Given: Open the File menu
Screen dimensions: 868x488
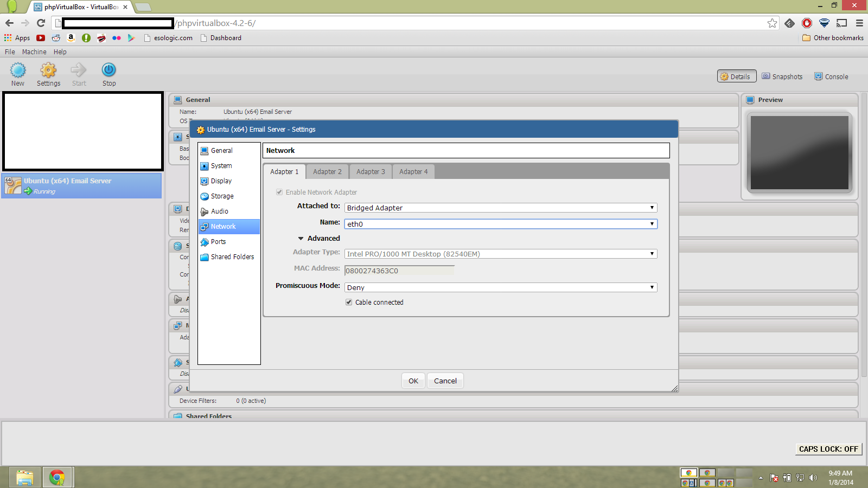Looking at the screenshot, I should click(10, 52).
